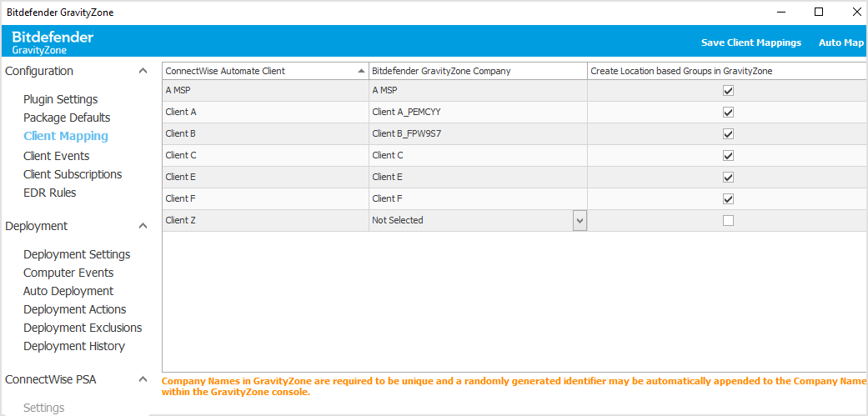Open the Not Selected company dropdown

[x=580, y=221]
